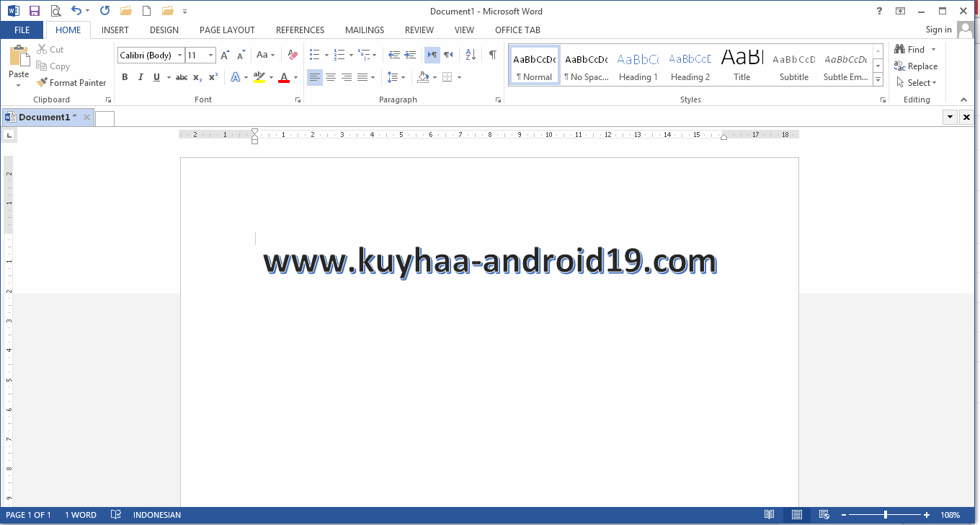Image resolution: width=980 pixels, height=525 pixels.
Task: Toggle bold formatting
Action: [x=125, y=77]
